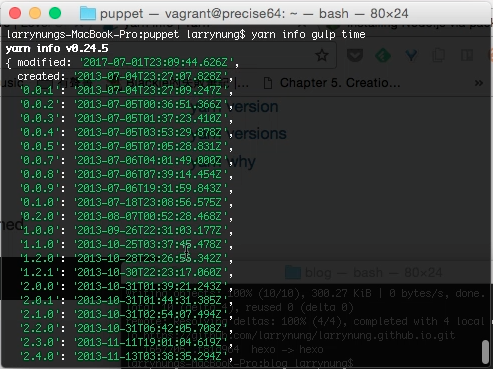The width and height of the screenshot is (493, 369).
Task: Click 'completed with 4 local' in blog terminal
Action: point(418,321)
